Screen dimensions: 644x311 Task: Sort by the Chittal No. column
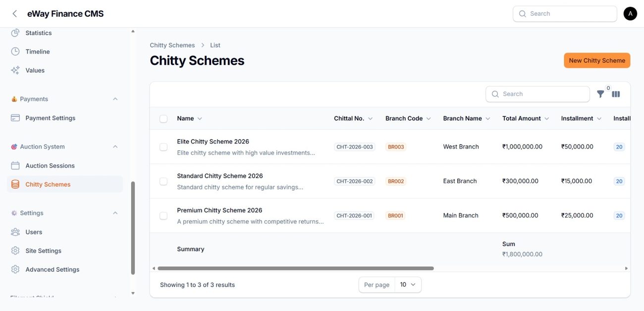coord(353,118)
